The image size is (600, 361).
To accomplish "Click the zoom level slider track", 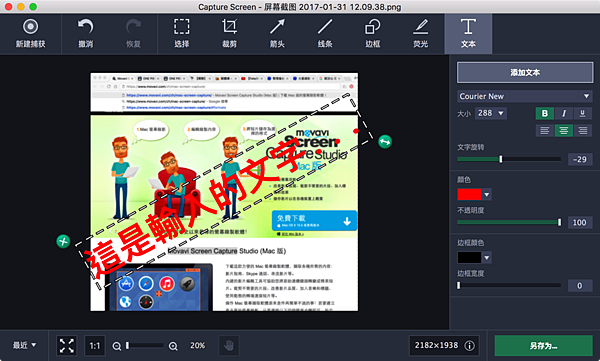I will pyautogui.click(x=145, y=346).
